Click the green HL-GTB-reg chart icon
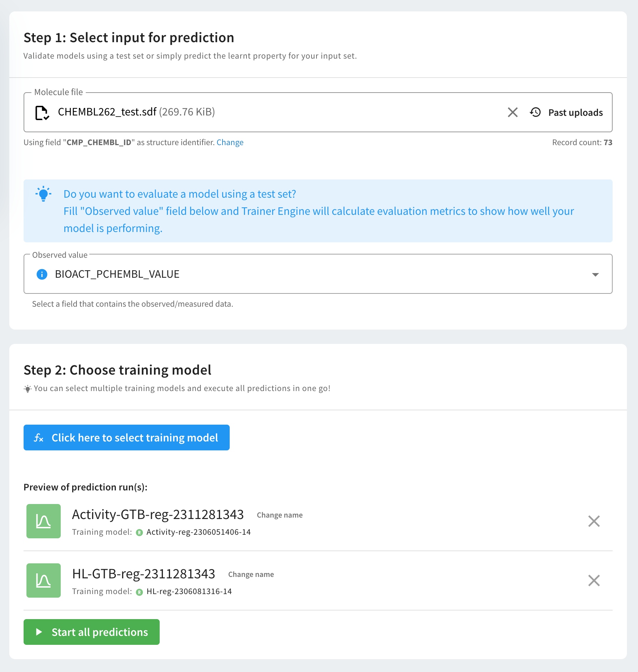The height and width of the screenshot is (672, 638). click(44, 580)
